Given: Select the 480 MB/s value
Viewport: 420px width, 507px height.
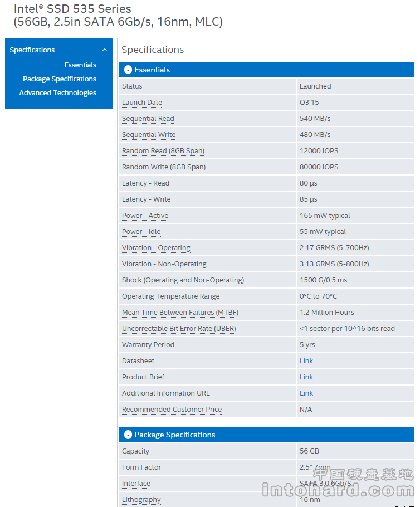Looking at the screenshot, I should (x=315, y=134).
